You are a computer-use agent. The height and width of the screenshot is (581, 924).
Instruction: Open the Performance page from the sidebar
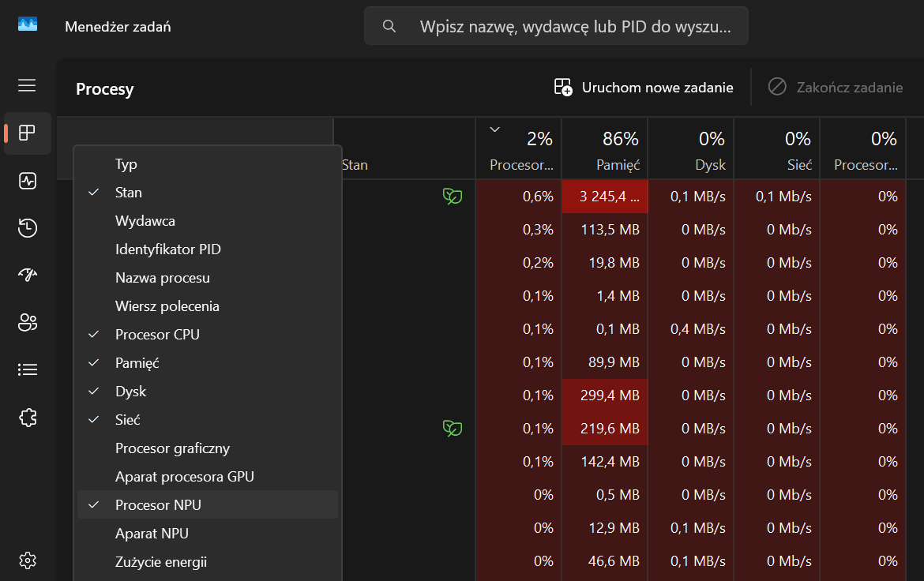pyautogui.click(x=27, y=180)
